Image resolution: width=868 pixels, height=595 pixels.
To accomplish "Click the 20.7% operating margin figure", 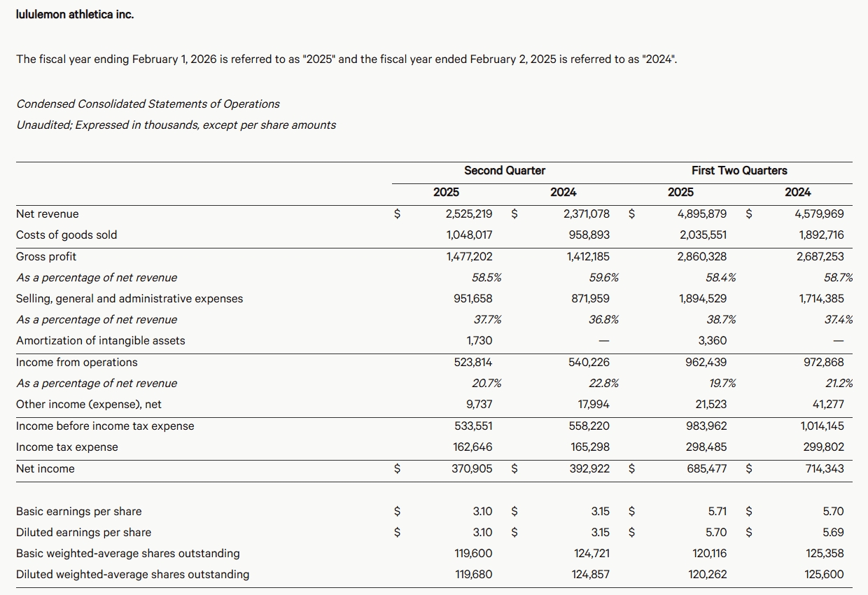I will 486,384.
